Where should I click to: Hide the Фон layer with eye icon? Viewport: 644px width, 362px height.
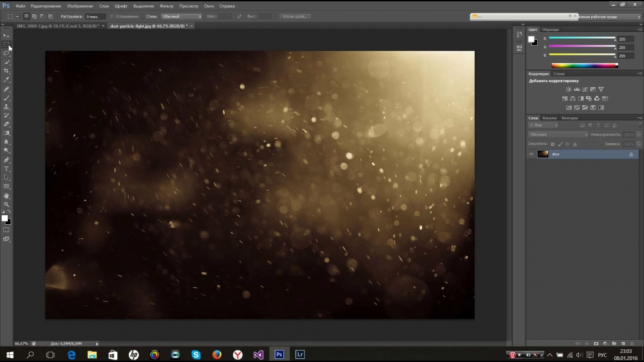tap(531, 154)
